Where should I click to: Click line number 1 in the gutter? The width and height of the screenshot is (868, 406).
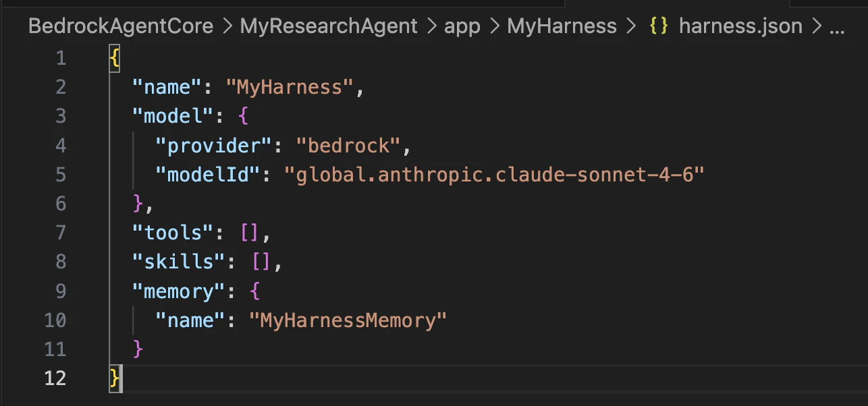click(61, 58)
